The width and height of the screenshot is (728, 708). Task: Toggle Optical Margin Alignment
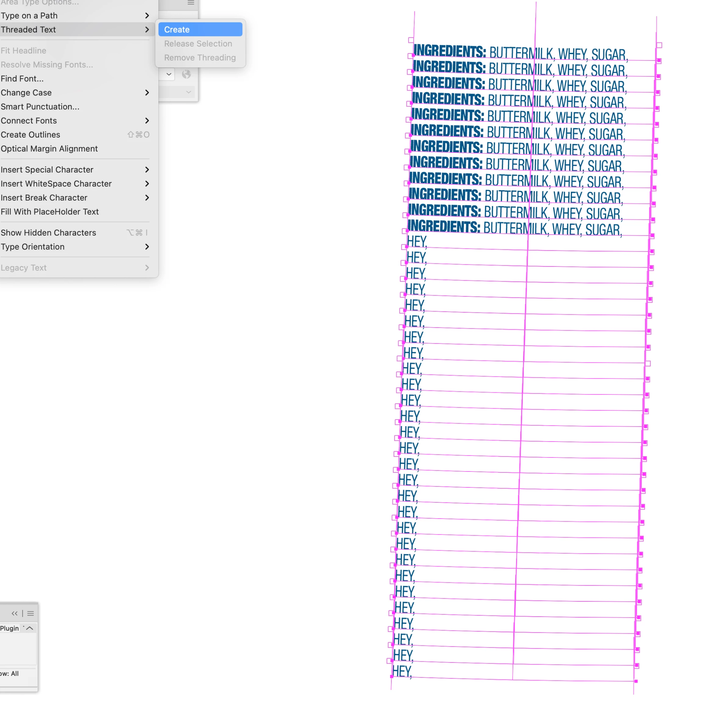pyautogui.click(x=49, y=149)
